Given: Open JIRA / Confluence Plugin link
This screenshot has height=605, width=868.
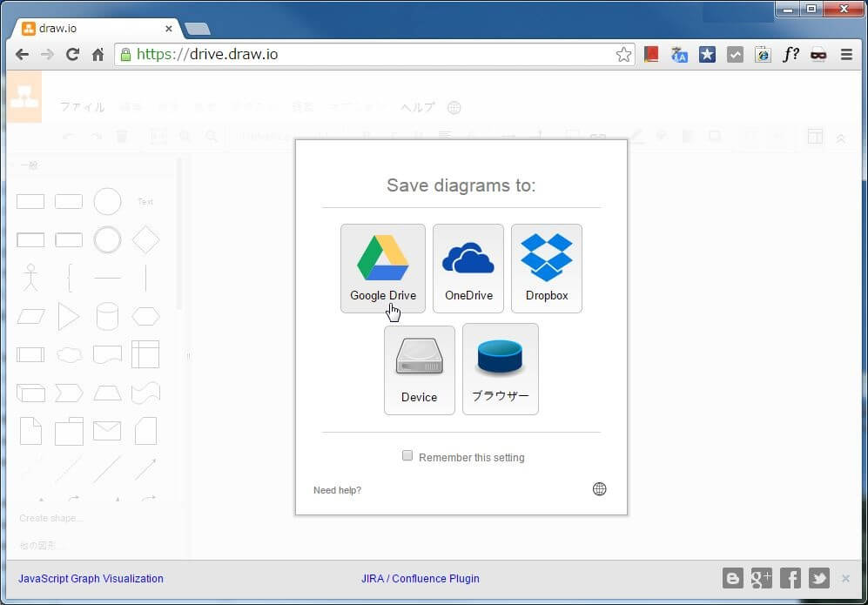Looking at the screenshot, I should [420, 578].
